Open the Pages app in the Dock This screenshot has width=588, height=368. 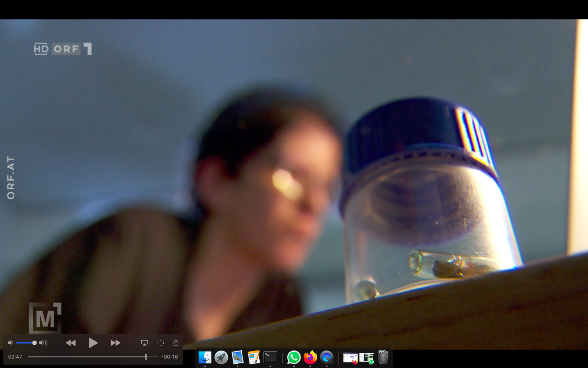tap(254, 357)
